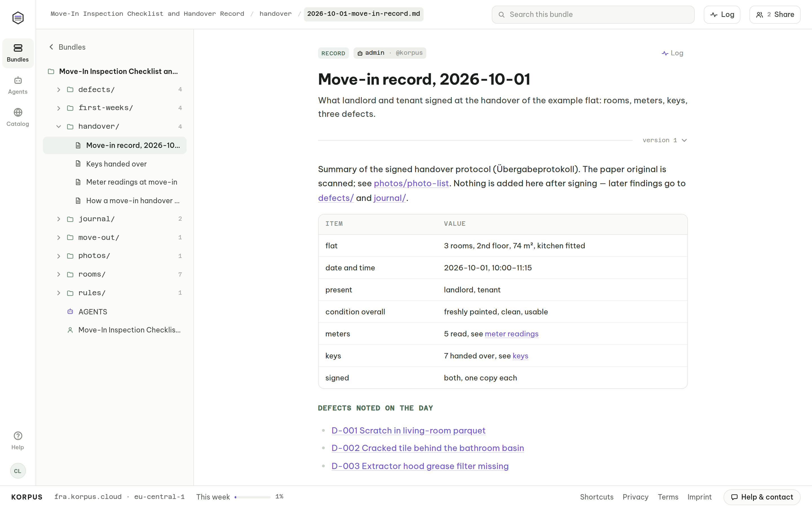The image size is (812, 508).
Task: Select Keys handed over in the tree
Action: [115, 164]
